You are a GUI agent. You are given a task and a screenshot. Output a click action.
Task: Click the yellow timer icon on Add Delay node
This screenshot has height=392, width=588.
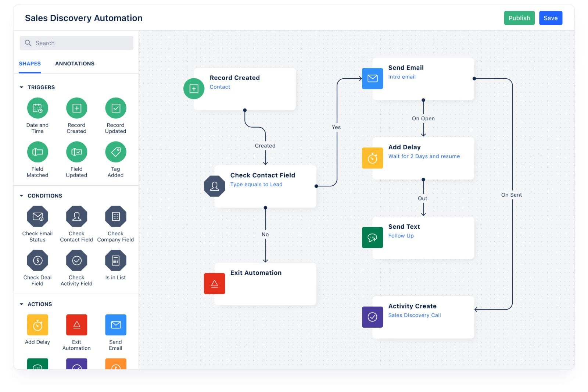[372, 158]
